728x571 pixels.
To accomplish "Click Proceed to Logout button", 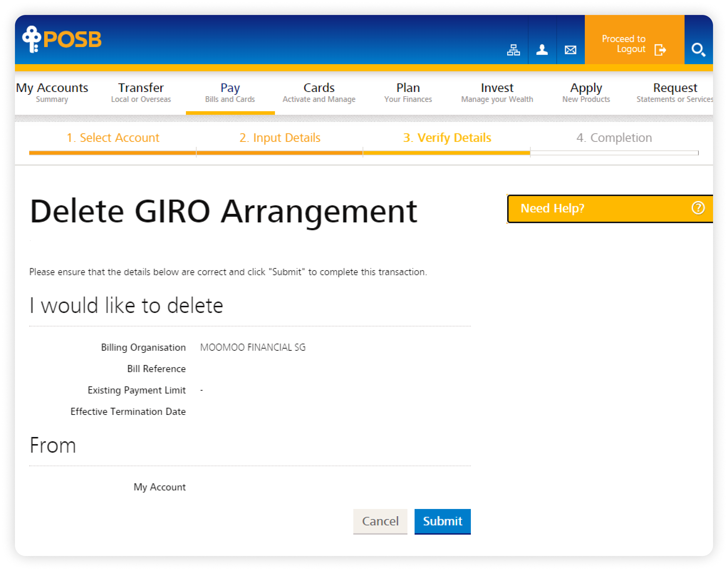I will point(634,40).
